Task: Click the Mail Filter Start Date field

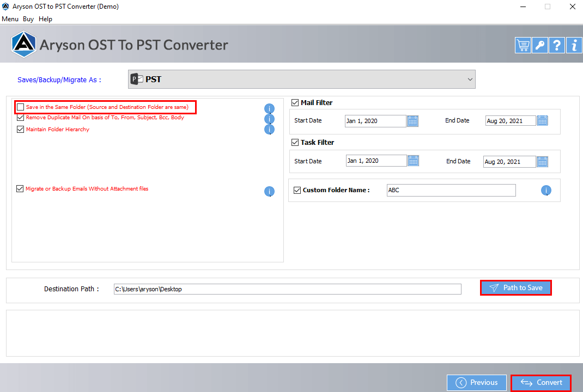Action: 375,121
